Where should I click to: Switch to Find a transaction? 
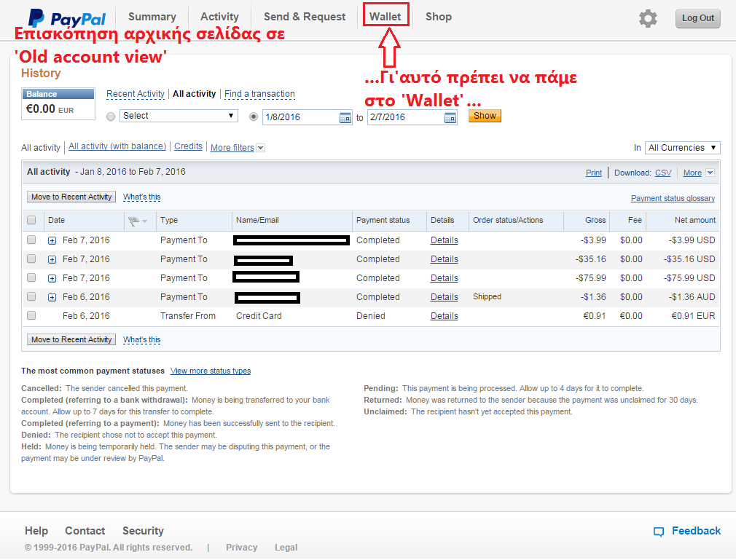(x=259, y=94)
